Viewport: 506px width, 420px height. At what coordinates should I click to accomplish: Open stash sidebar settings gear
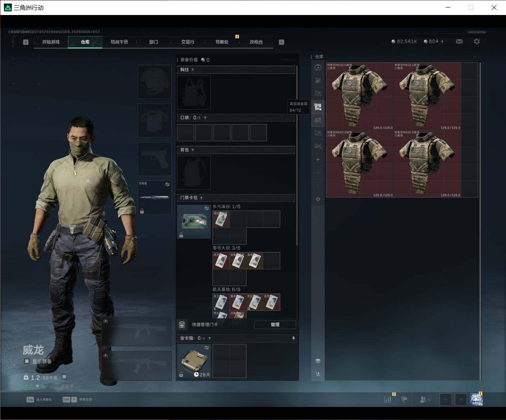[318, 200]
